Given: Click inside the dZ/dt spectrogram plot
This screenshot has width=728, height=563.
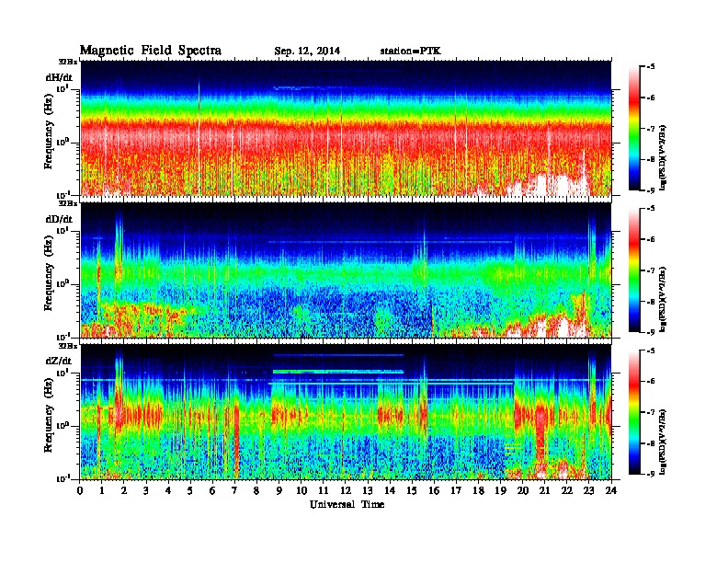Looking at the screenshot, I should click(346, 411).
